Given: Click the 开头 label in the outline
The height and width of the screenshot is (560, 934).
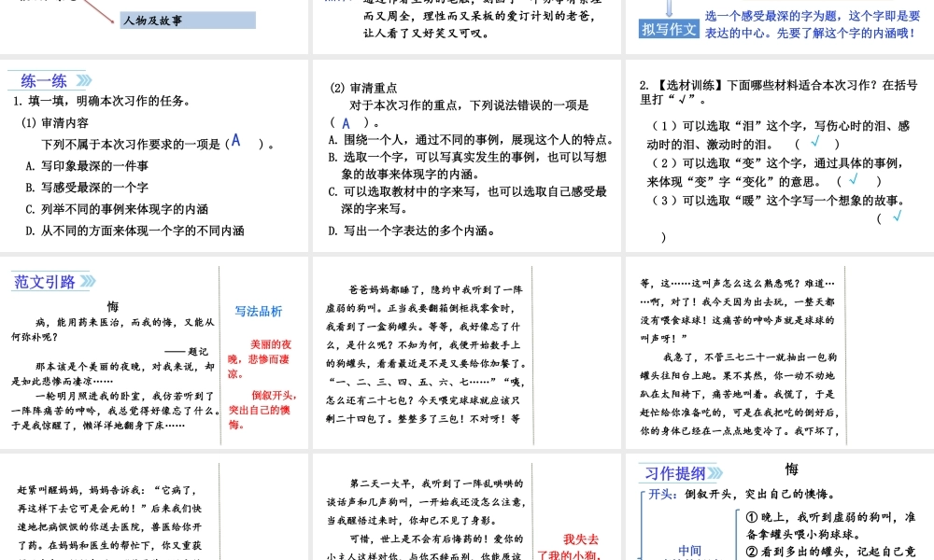Looking at the screenshot, I should coord(662,494).
